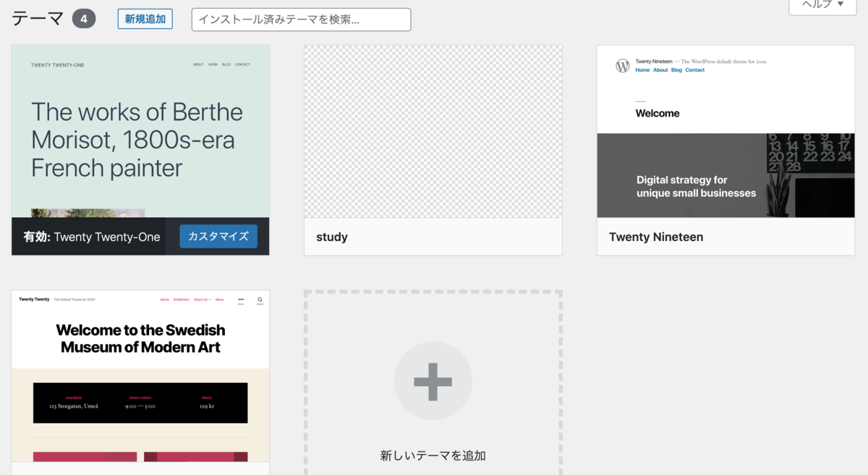
Task: Click the theme count badge showing 4
Action: 84,18
